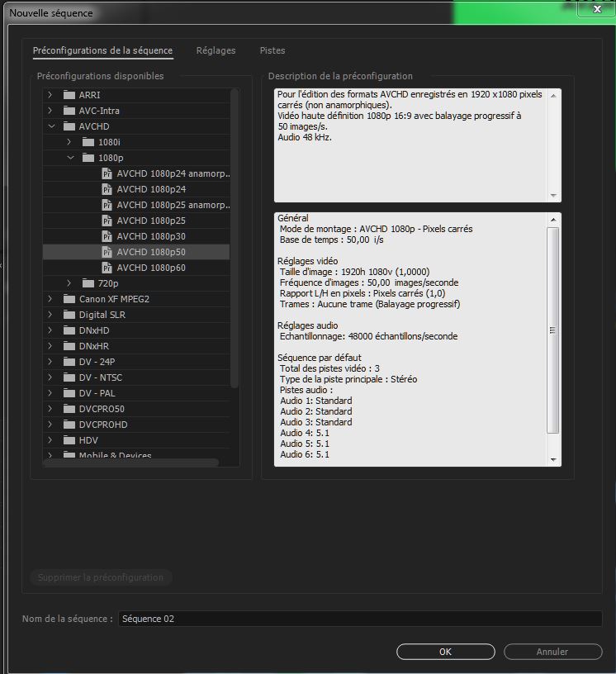Click the DV - 24P folder icon
Screen dimensions: 616x674
pyautogui.click(x=69, y=362)
